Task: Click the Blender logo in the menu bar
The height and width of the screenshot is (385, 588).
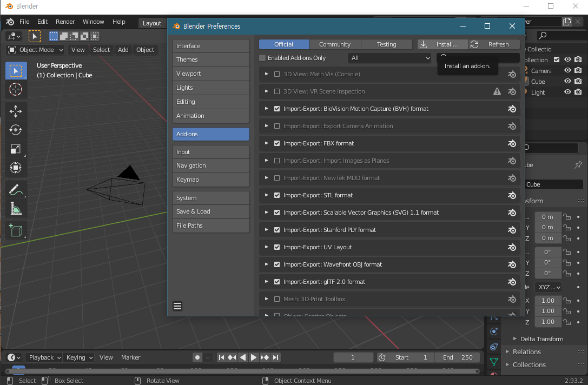Action: (10, 22)
